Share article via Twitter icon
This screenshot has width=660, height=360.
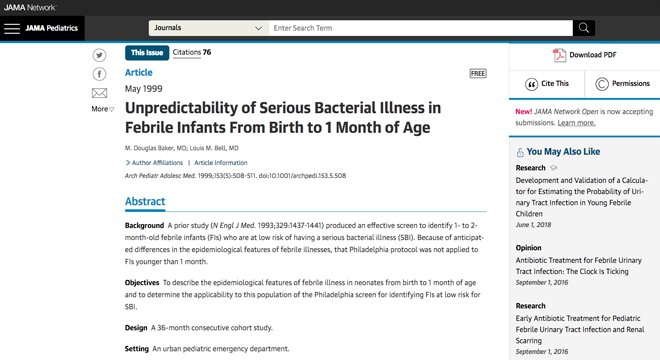[99, 55]
